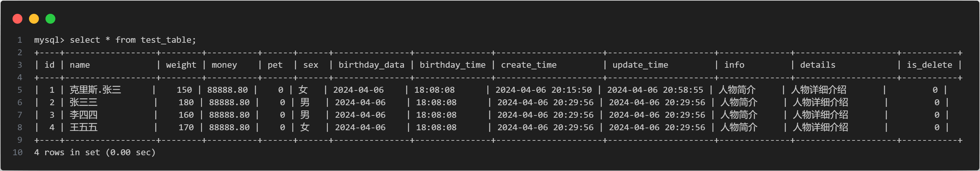980x171 pixels.
Task: Click the "birthday_data" column header
Action: click(x=371, y=65)
